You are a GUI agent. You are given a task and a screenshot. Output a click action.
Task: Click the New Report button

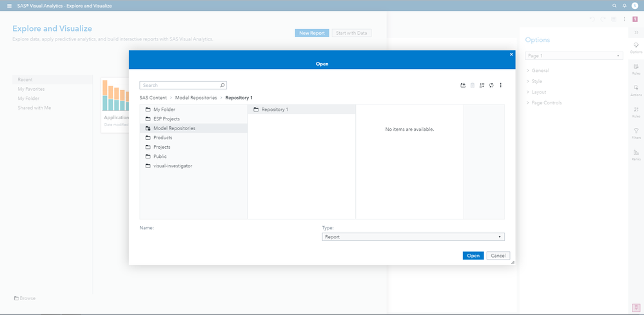click(312, 33)
